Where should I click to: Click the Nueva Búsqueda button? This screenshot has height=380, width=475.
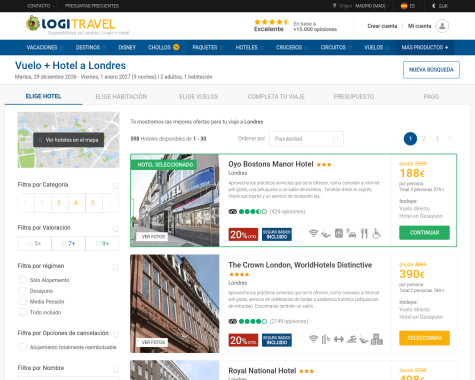point(431,70)
